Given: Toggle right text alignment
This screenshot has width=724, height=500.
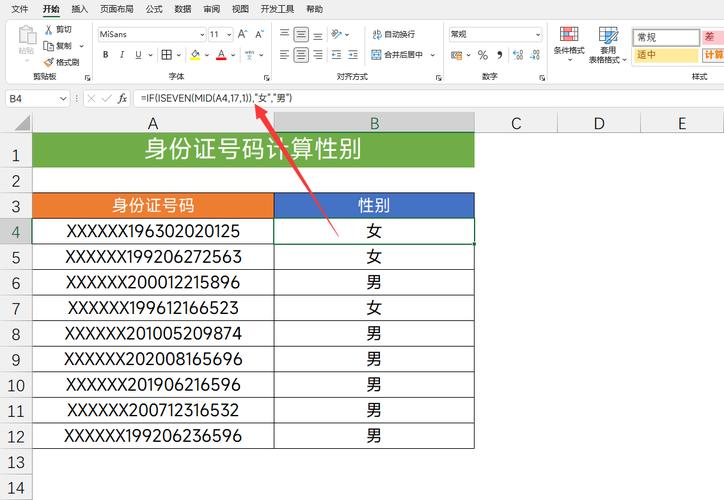Looking at the screenshot, I should click(318, 55).
